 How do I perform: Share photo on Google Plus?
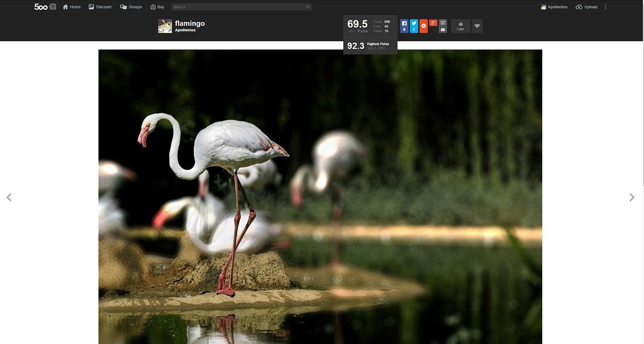coord(433,23)
